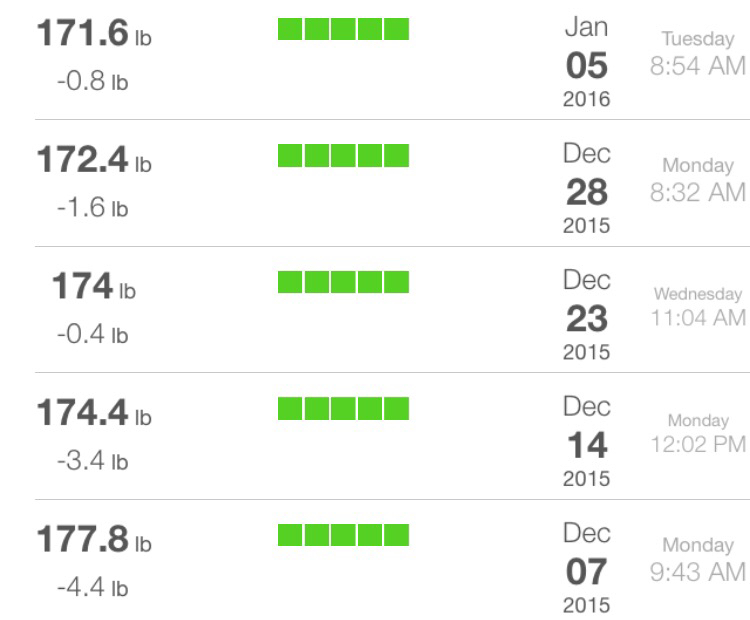750x620 pixels.
Task: Open the Jan 05 2016 date
Action: (586, 62)
